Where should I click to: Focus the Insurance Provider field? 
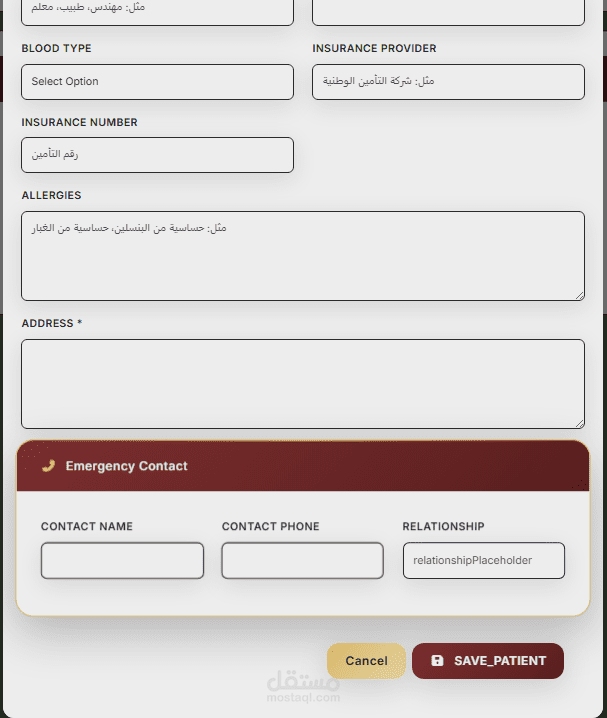pyautogui.click(x=448, y=82)
